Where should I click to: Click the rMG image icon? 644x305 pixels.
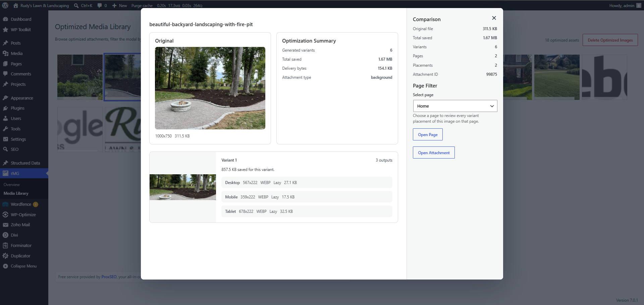click(x=5, y=173)
